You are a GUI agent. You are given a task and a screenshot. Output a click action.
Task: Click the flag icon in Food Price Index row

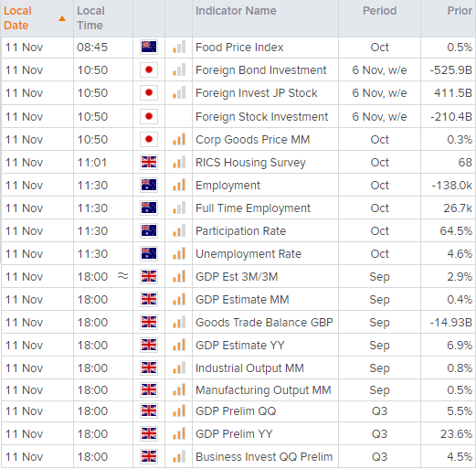tap(149, 48)
